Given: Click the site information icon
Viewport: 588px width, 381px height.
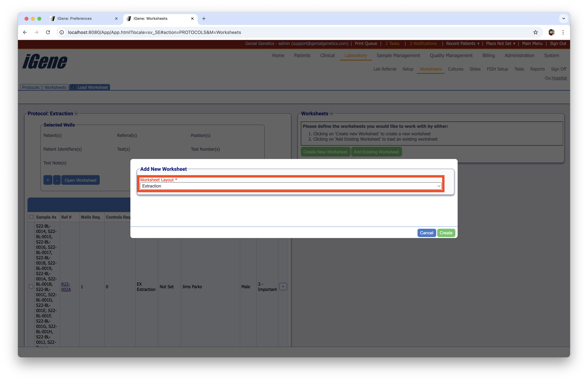Looking at the screenshot, I should (x=62, y=32).
